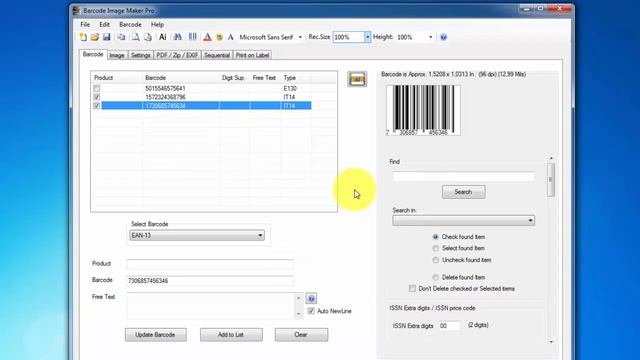This screenshot has width=640, height=360.
Task: Click the Product column header
Action: [x=103, y=78]
